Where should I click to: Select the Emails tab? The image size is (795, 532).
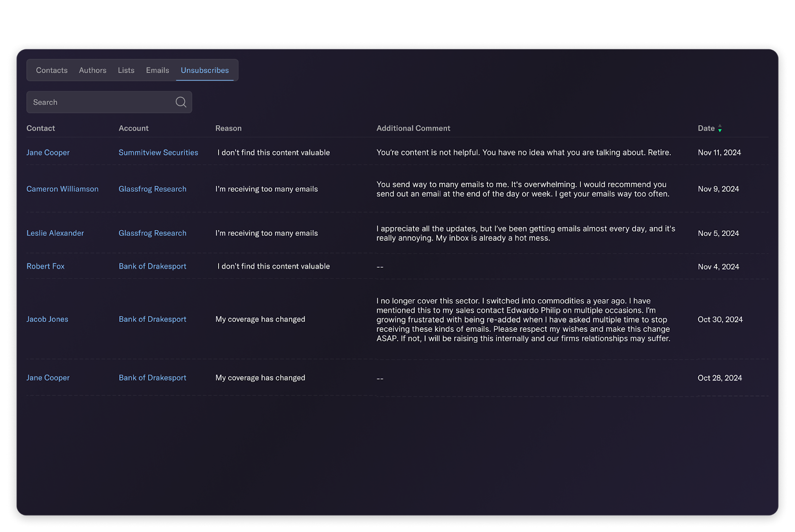pyautogui.click(x=158, y=71)
